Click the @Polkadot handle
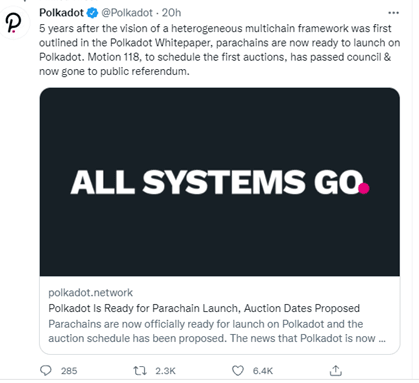This screenshot has height=383, width=419. click(127, 13)
